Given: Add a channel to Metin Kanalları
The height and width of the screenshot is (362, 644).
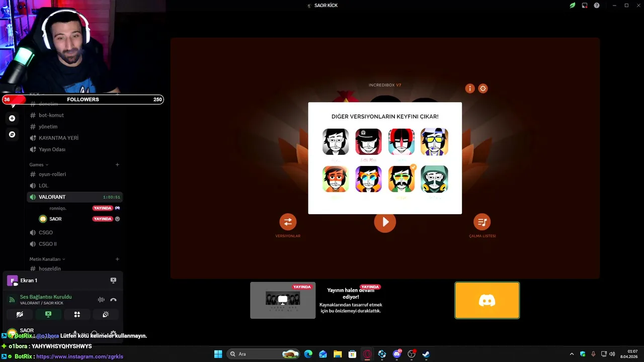Looking at the screenshot, I should (117, 259).
